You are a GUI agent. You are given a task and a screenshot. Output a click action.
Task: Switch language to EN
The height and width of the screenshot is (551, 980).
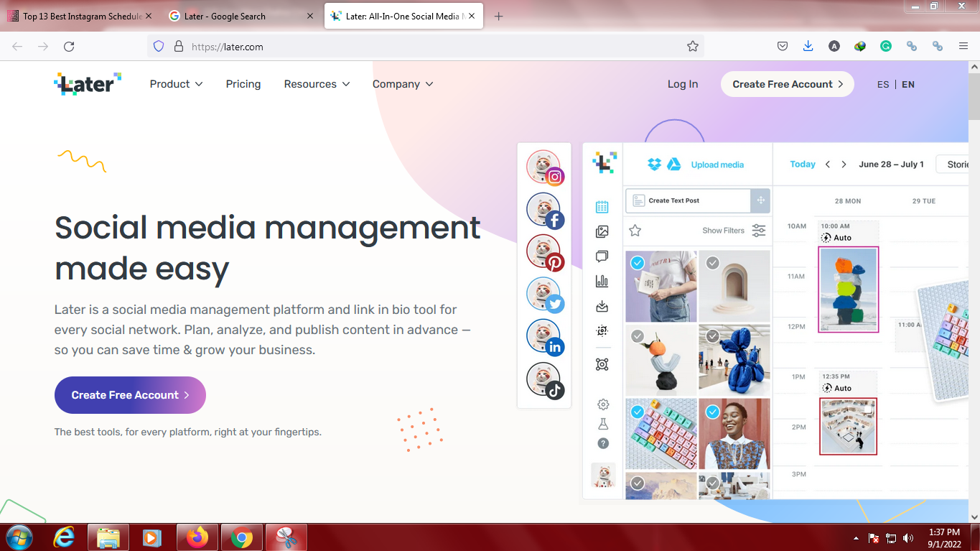[908, 84]
